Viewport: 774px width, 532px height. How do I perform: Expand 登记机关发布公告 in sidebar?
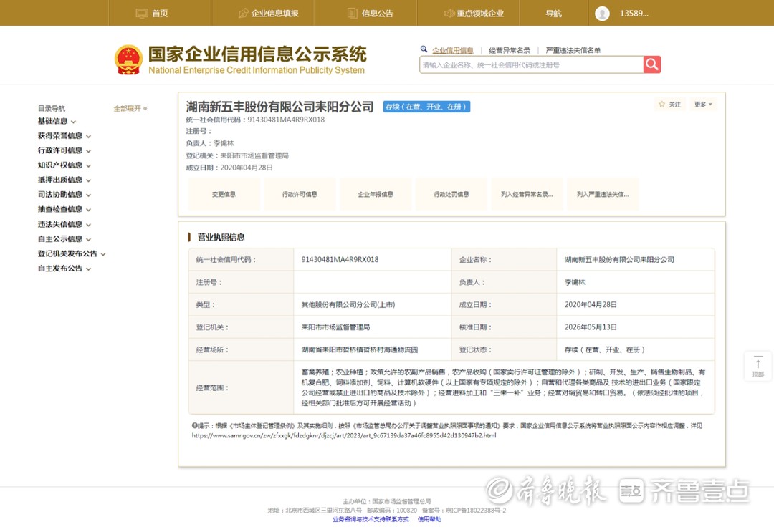[72, 254]
